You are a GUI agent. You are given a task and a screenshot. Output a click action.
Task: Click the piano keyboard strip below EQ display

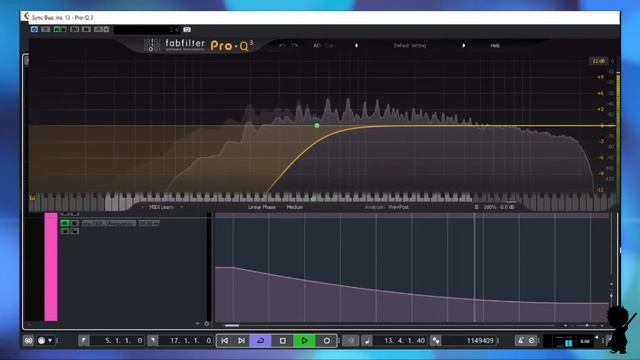pyautogui.click(x=322, y=198)
